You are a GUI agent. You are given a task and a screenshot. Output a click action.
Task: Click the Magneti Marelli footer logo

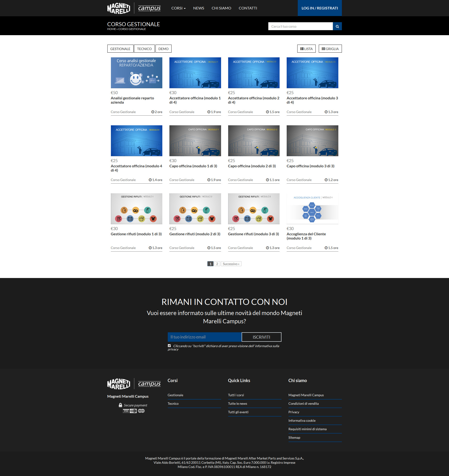134,383
